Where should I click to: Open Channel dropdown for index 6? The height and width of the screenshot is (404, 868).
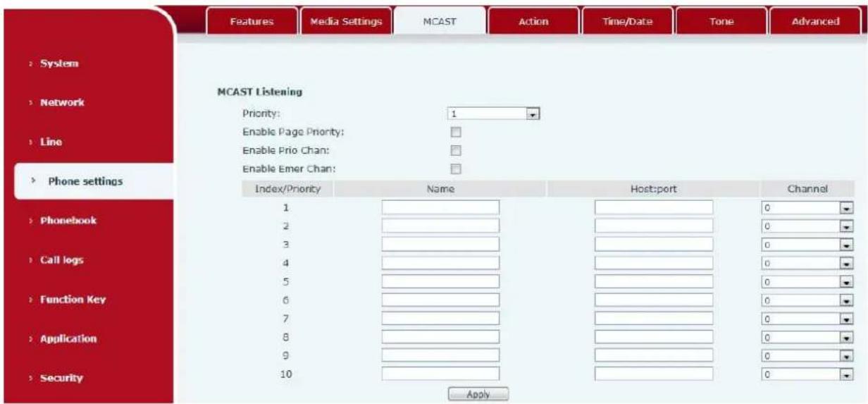click(x=807, y=300)
